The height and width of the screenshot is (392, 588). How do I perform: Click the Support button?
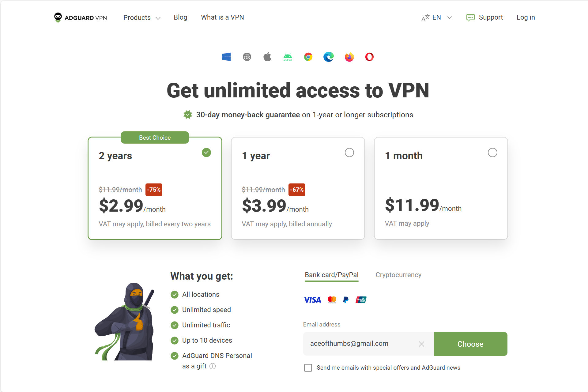485,17
